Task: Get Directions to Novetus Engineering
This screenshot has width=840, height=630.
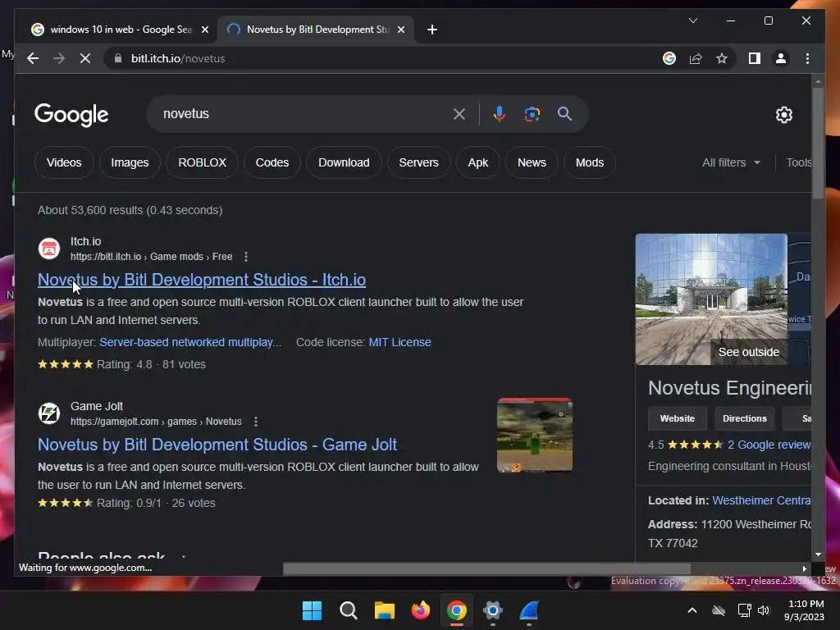Action: (x=745, y=418)
